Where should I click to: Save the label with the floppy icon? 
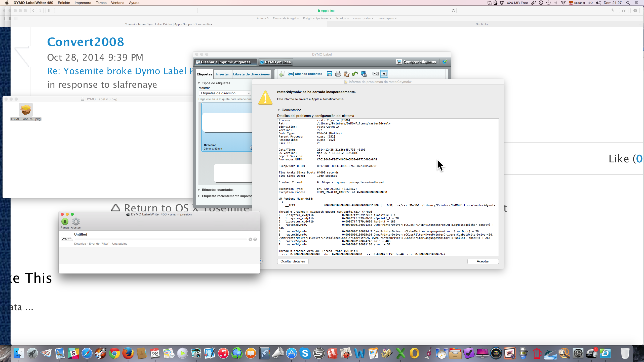pos(329,74)
